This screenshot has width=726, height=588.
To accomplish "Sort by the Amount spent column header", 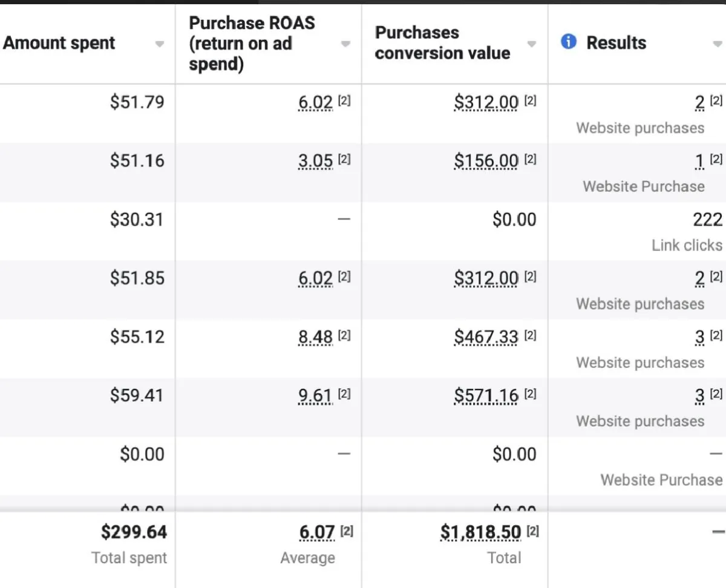I will pos(59,43).
